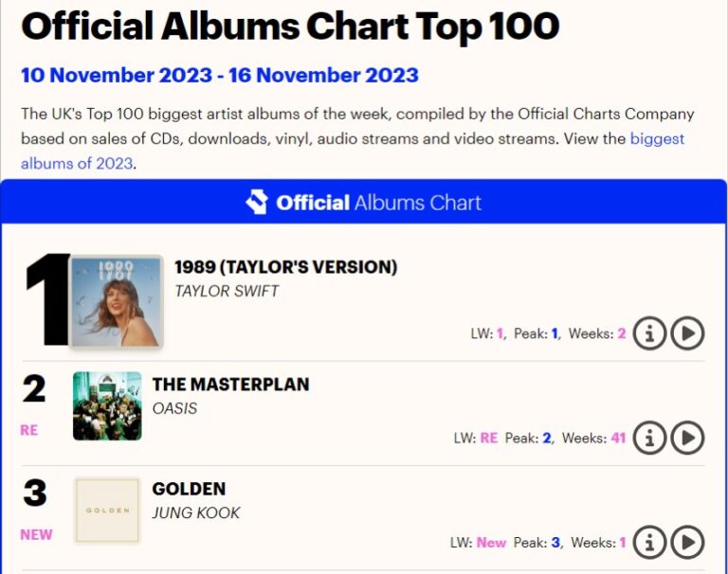Screen dimensions: 728x574
Task: Click 1989 (Taylor's Version) album cover
Action: [117, 301]
